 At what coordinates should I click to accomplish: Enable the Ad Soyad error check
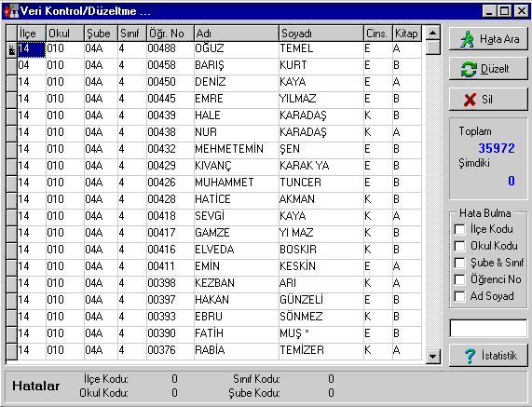click(x=459, y=296)
